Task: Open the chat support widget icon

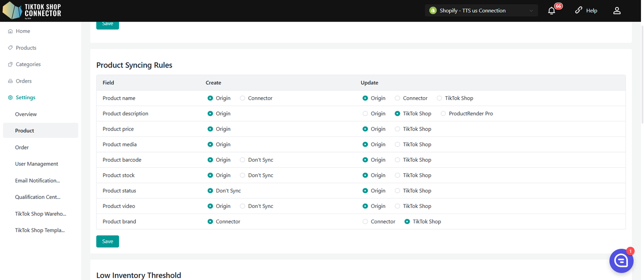Action: pos(621,261)
